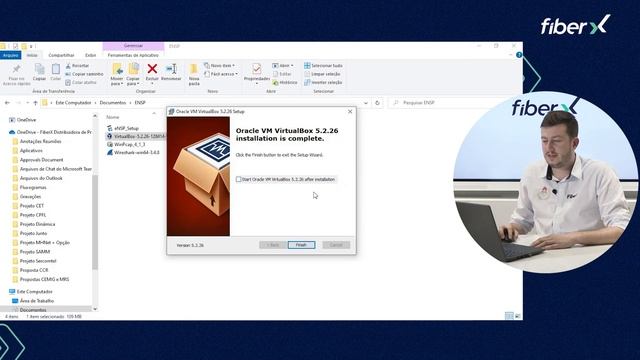Open the Gravações folder in sidebar
Screen dimensions: 640x360
[x=27, y=197]
